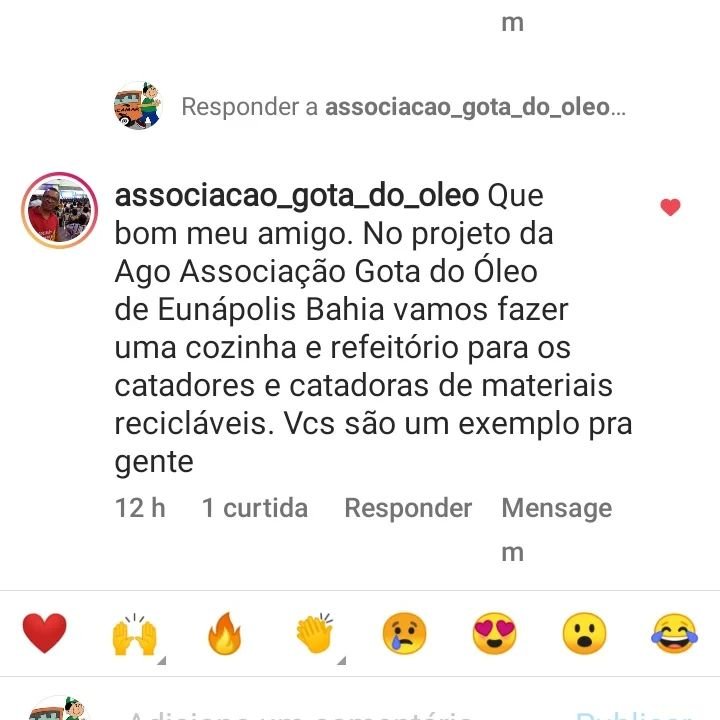Insert the fire emoji

225,633
